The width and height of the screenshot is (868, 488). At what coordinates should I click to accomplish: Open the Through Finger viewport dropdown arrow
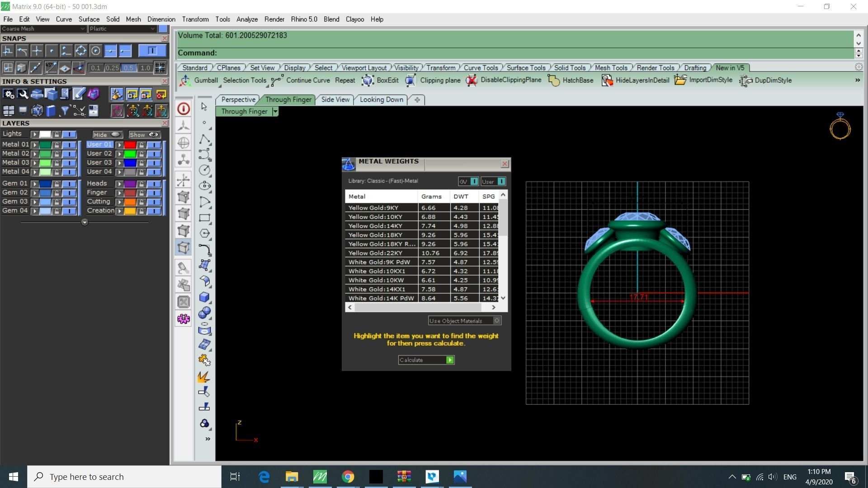[x=275, y=112]
